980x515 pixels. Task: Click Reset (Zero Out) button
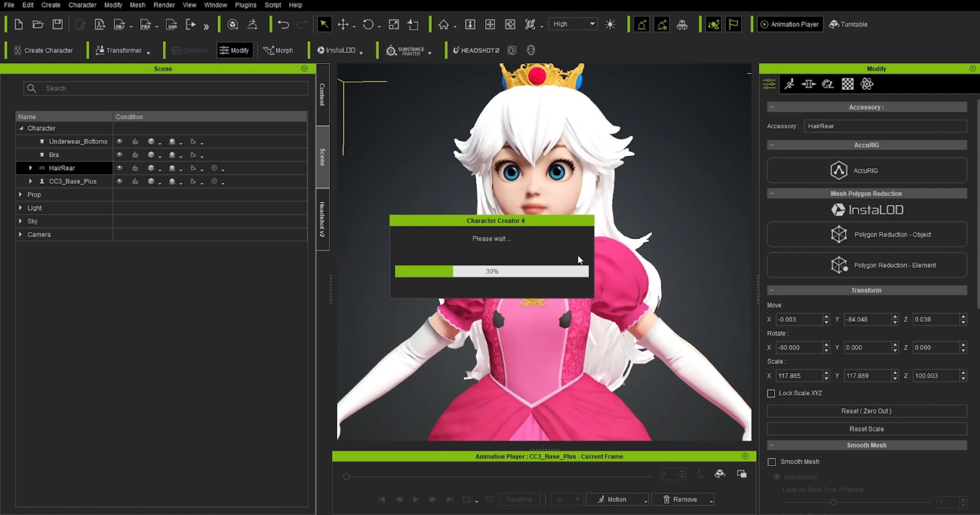pyautogui.click(x=866, y=411)
